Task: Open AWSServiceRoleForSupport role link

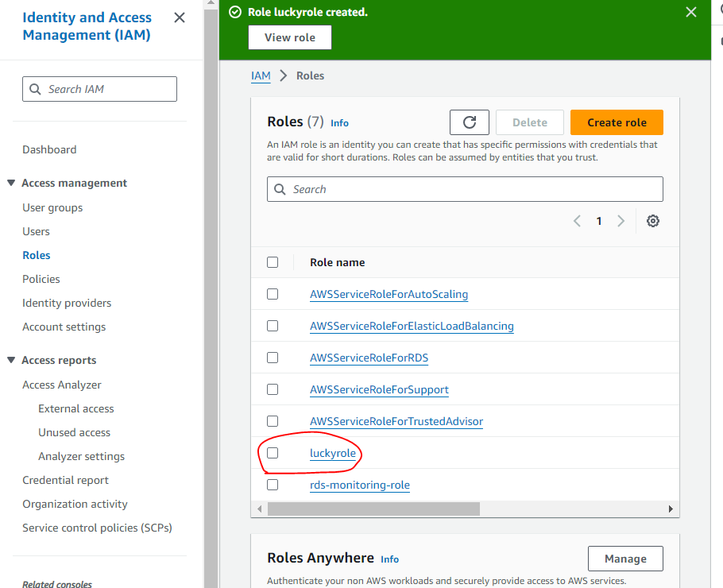Action: click(x=379, y=389)
